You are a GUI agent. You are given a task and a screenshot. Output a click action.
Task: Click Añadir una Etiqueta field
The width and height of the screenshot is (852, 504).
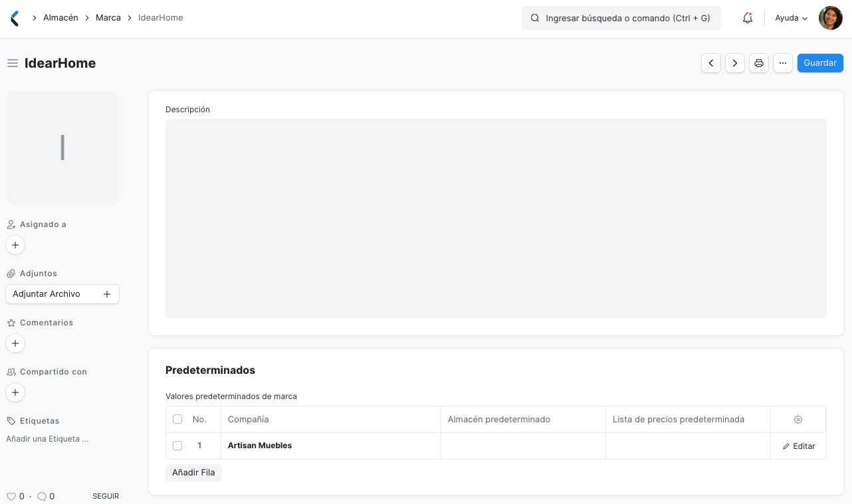(47, 439)
